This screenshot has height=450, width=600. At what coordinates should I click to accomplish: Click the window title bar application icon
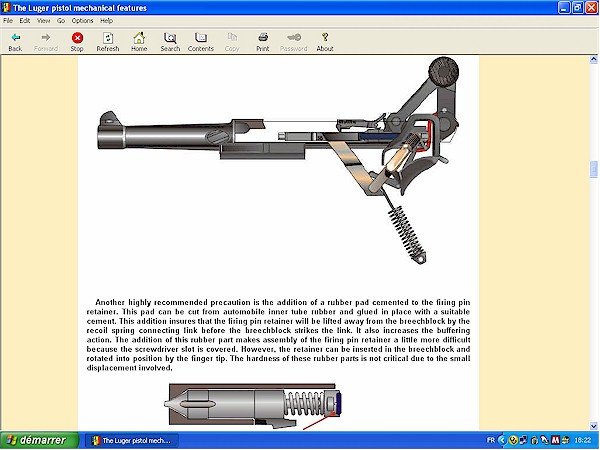[x=6, y=8]
